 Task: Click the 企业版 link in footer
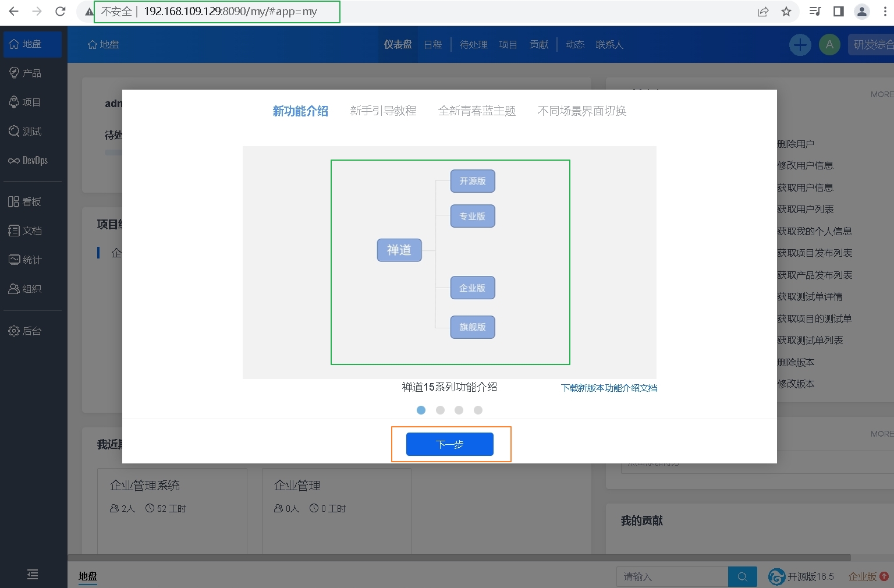point(863,576)
